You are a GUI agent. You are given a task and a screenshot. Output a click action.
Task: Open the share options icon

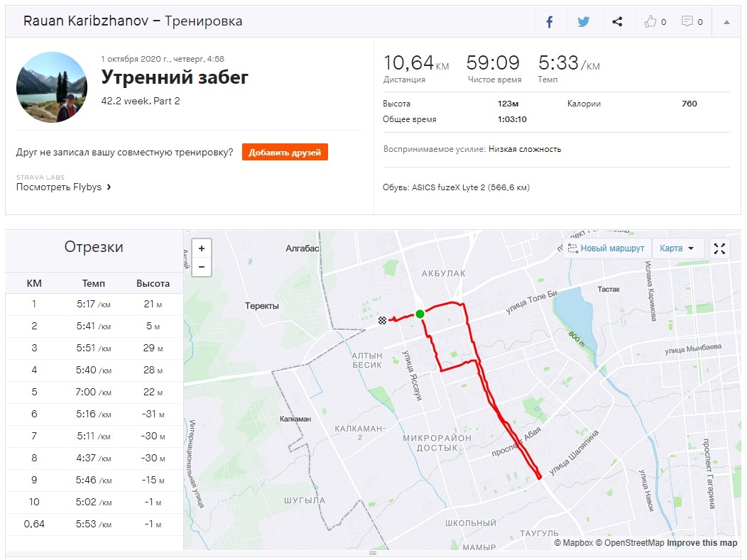tap(617, 22)
